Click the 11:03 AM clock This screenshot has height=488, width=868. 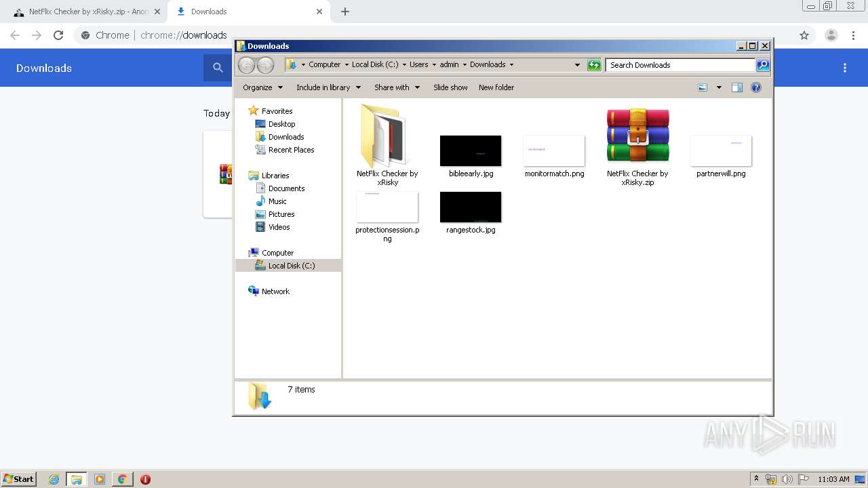coord(833,479)
